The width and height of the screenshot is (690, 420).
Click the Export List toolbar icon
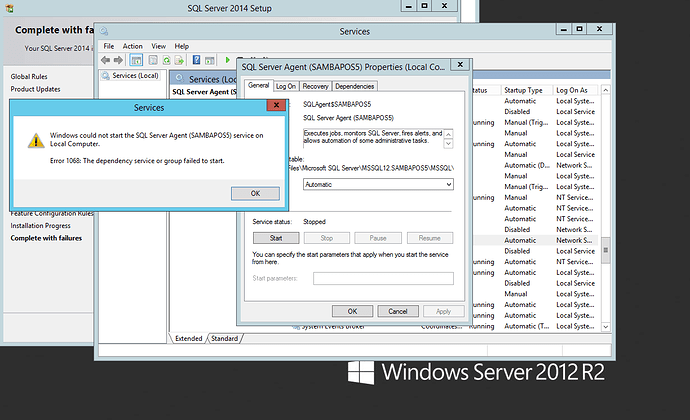point(179,60)
